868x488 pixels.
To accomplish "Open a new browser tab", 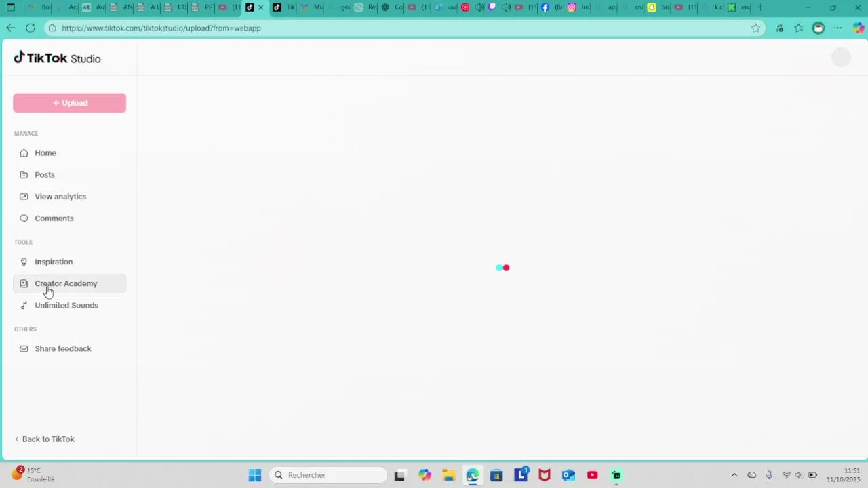I will (760, 7).
